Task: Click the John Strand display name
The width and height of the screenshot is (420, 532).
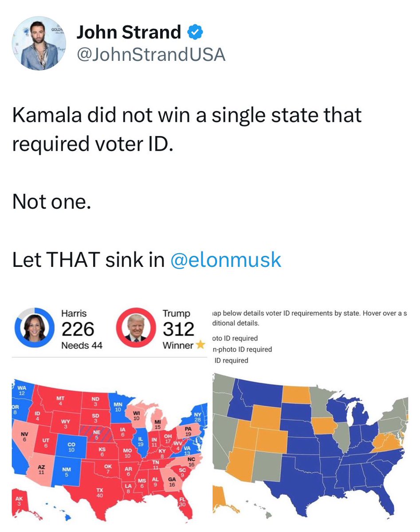Action: click(x=129, y=32)
